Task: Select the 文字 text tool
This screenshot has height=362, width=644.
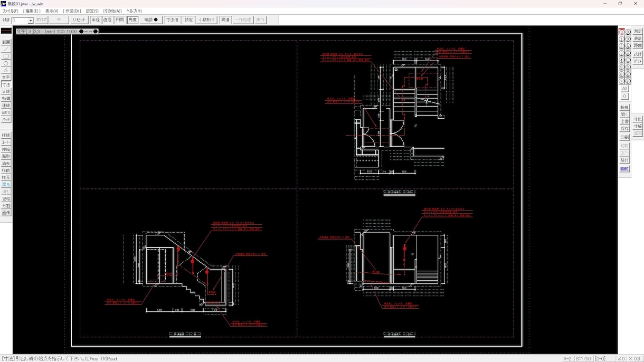Action: point(6,77)
